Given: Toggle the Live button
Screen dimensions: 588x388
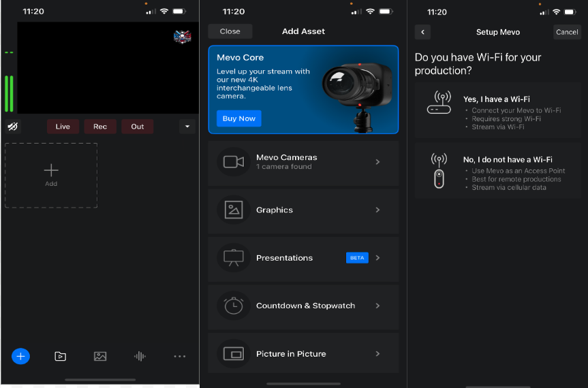Looking at the screenshot, I should tap(63, 127).
